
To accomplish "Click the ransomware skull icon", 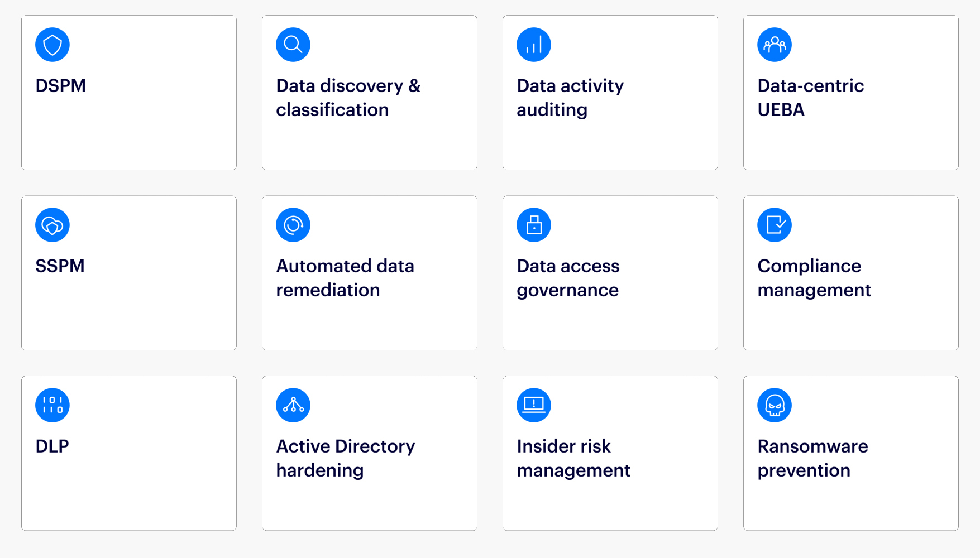I will 775,405.
